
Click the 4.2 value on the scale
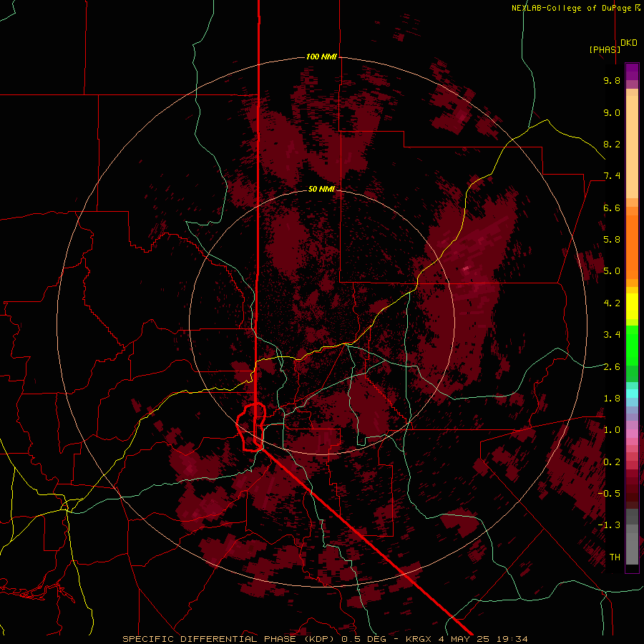coord(612,303)
